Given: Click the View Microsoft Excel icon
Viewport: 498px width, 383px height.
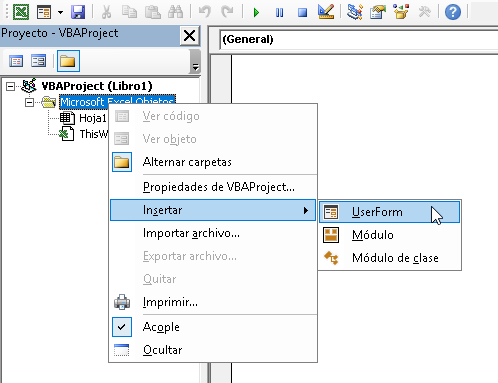Looking at the screenshot, I should click(x=21, y=12).
